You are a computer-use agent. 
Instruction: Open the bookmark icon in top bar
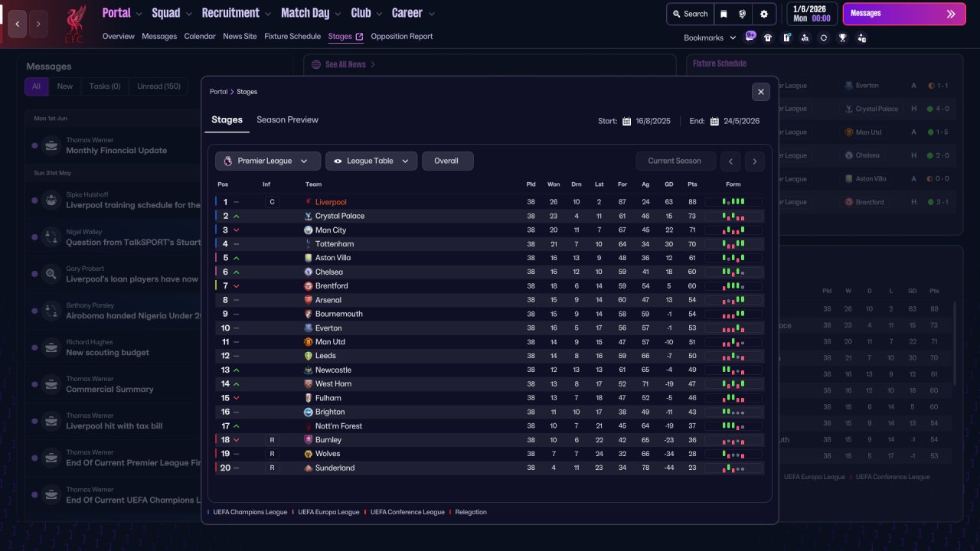(724, 14)
